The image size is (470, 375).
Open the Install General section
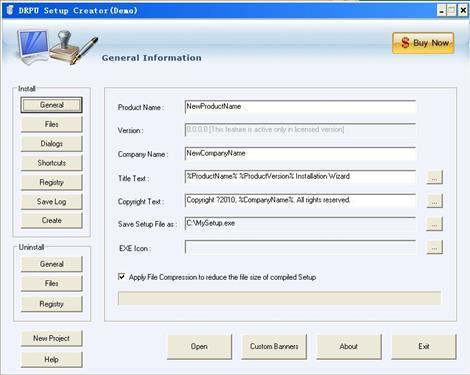[x=51, y=105]
